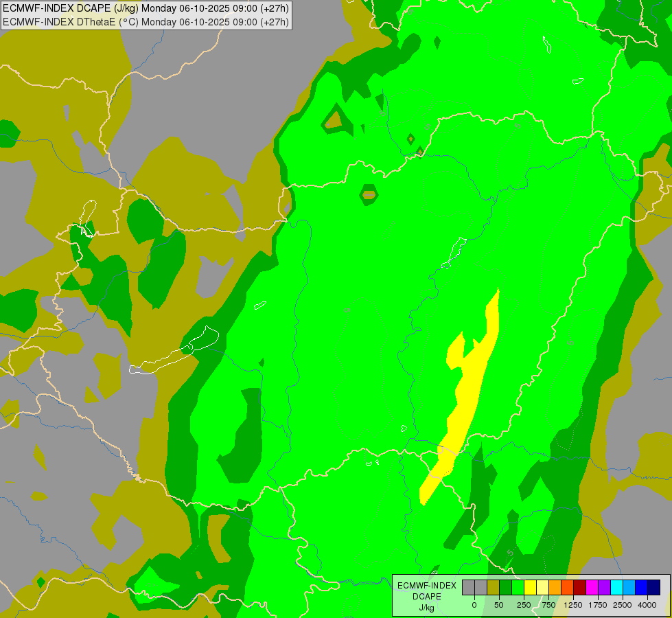Viewport: 672px width, 618px height.
Task: Click the '250' legend scale value
Action: click(x=524, y=605)
